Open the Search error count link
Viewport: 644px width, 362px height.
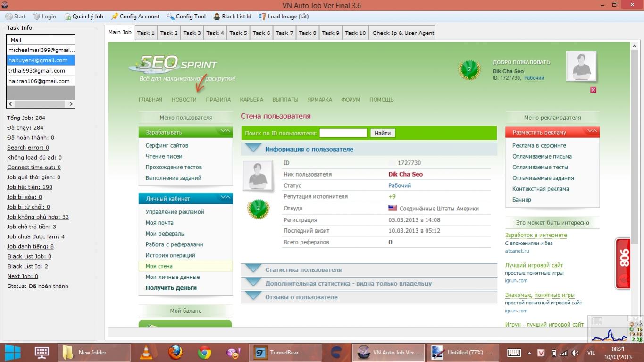(28, 148)
